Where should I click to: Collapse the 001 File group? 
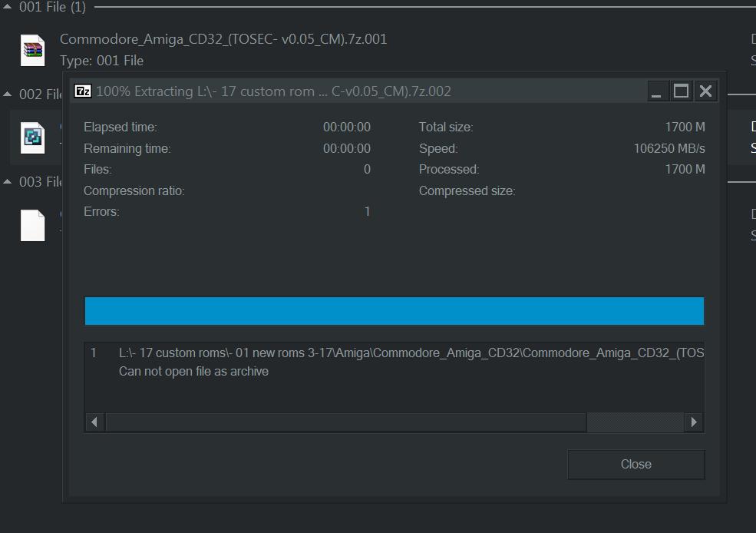(x=7, y=7)
